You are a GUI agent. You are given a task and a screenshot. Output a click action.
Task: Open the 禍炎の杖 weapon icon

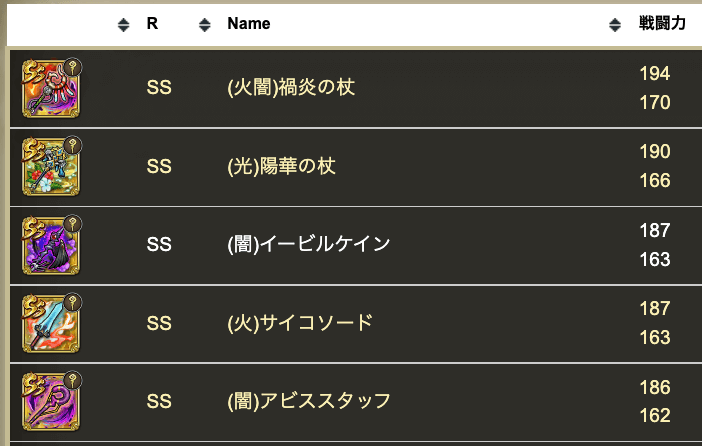coord(51,89)
